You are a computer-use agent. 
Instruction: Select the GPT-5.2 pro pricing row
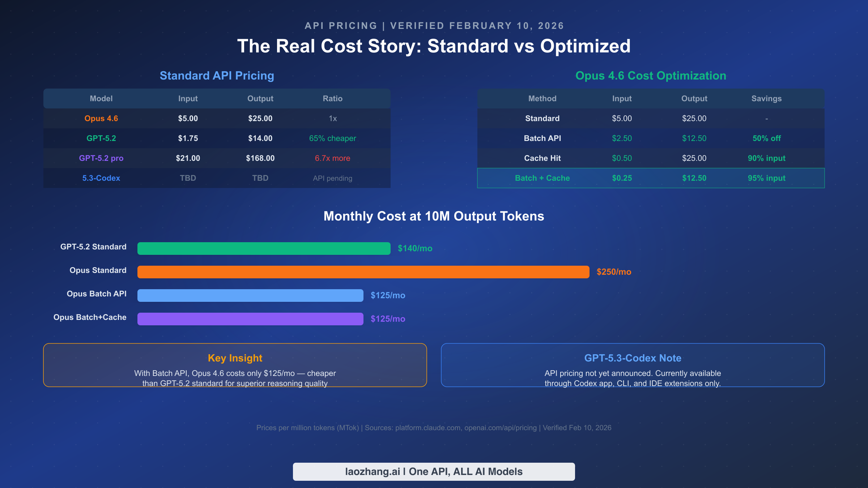point(217,158)
